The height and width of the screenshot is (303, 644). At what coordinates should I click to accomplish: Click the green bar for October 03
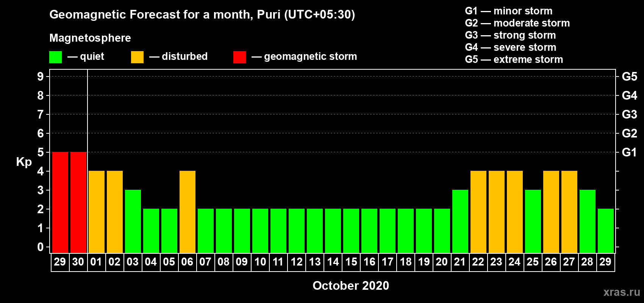(x=133, y=222)
